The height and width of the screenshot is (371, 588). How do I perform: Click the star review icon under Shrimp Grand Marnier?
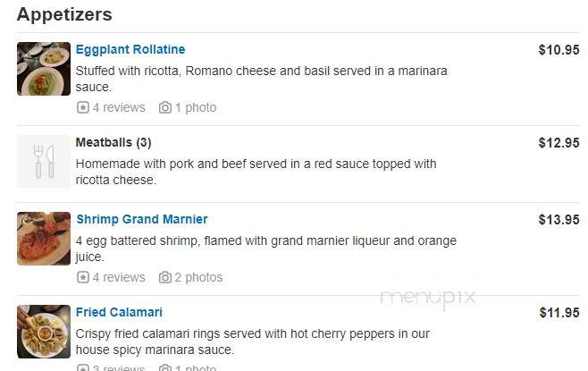(83, 278)
